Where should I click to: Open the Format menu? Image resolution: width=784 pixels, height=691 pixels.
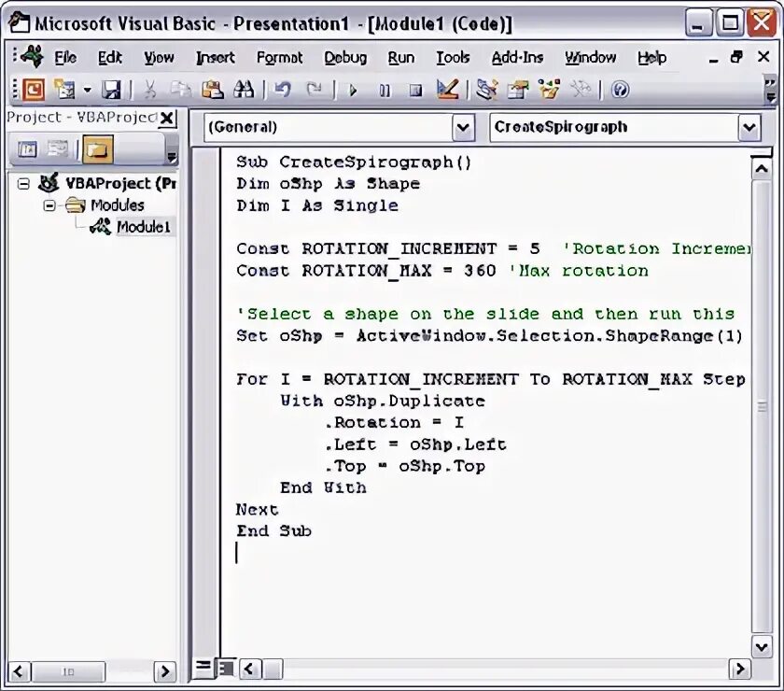[279, 58]
